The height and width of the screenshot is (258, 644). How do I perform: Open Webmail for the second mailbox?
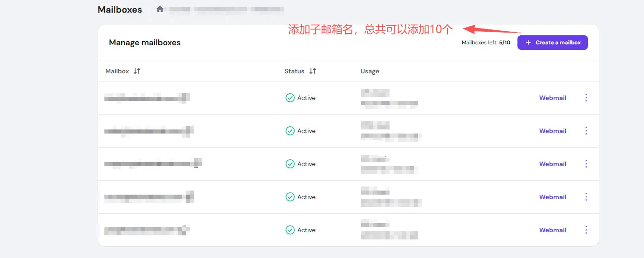coord(552,131)
